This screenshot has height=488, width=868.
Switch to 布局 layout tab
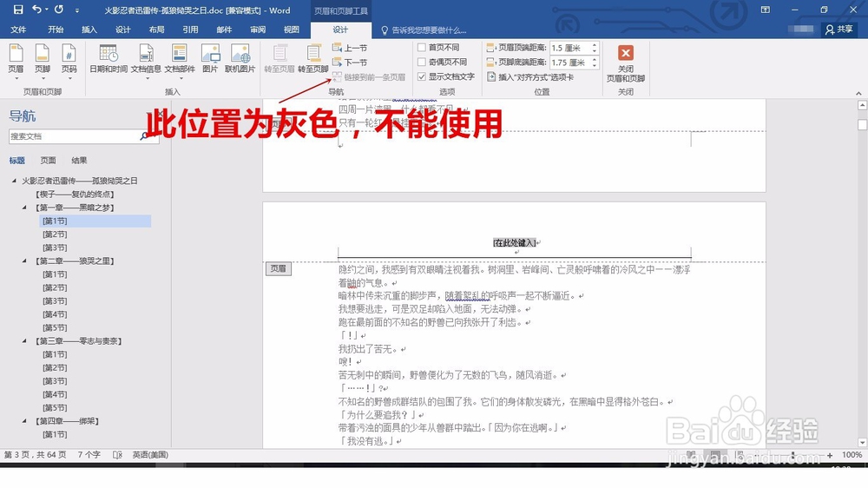pos(156,30)
